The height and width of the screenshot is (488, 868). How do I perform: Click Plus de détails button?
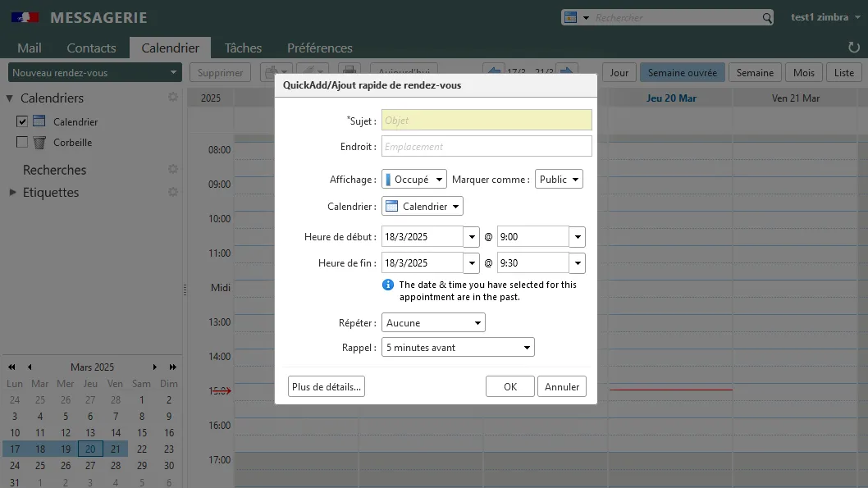326,387
